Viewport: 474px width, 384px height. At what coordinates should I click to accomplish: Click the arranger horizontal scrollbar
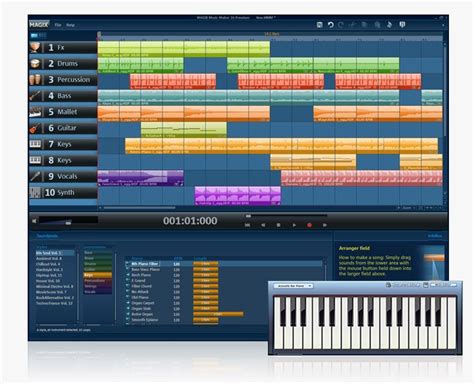click(x=139, y=208)
